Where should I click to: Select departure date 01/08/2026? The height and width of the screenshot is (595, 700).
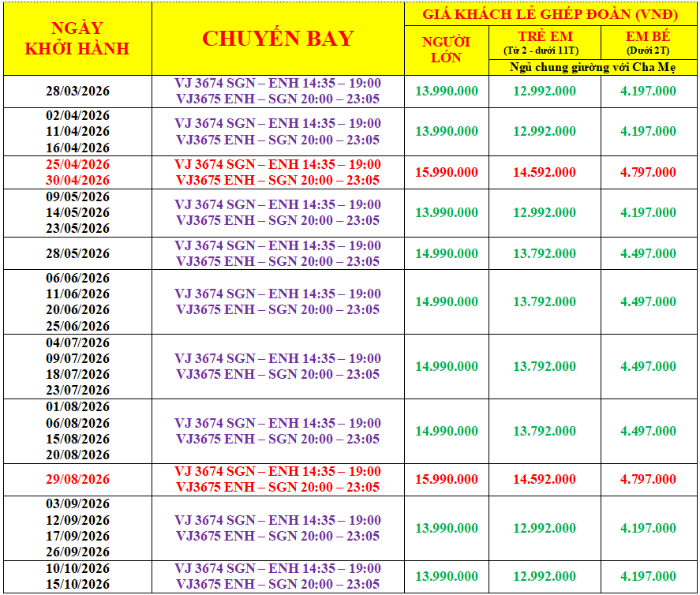pos(77,407)
